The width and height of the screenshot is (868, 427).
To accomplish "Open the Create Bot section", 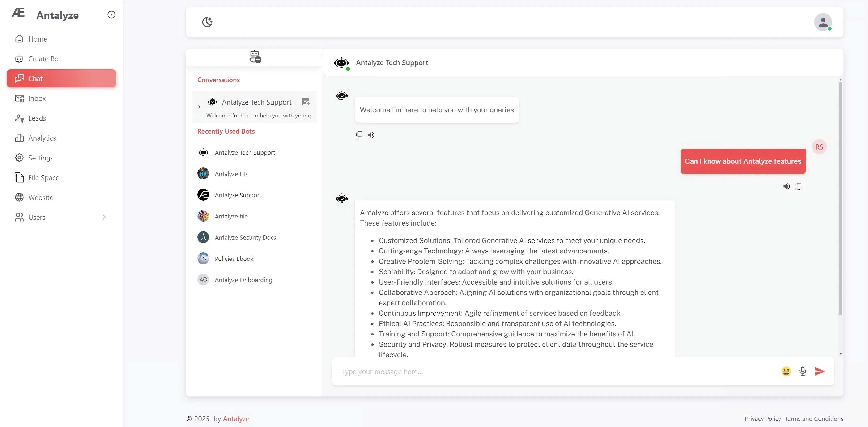I will 45,59.
